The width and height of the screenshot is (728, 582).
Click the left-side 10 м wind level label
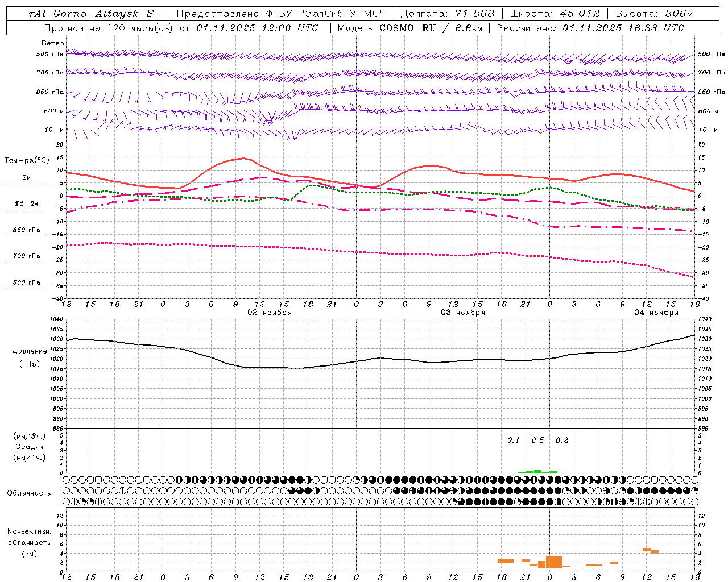(x=54, y=130)
